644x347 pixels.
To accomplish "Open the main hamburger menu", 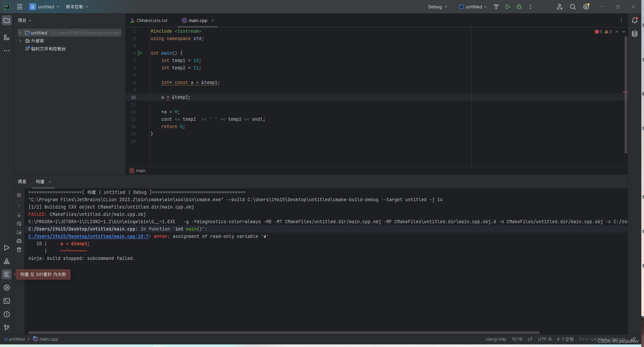I will (20, 7).
